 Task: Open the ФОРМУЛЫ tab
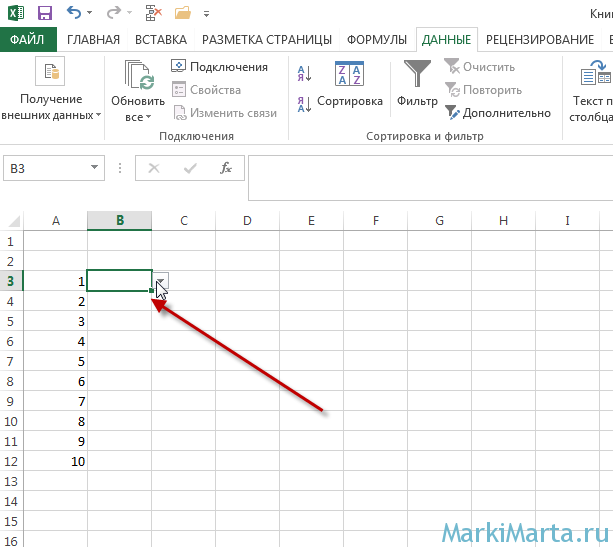377,39
